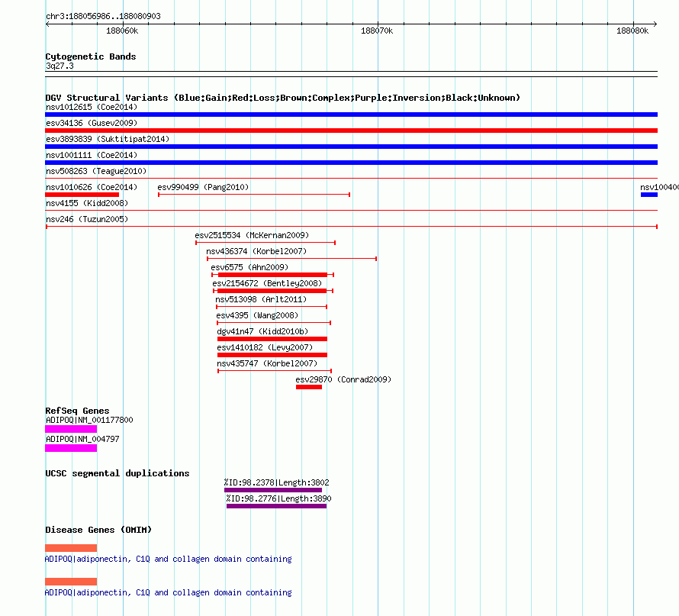Click the esv29870 (Conrad2009) short red bar

click(309, 387)
